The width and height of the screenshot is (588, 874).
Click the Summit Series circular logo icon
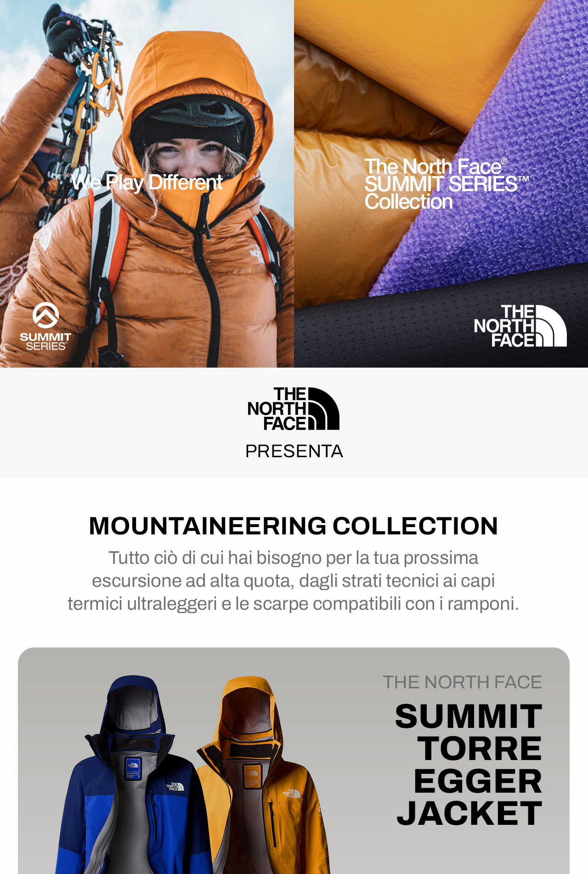pos(45,315)
